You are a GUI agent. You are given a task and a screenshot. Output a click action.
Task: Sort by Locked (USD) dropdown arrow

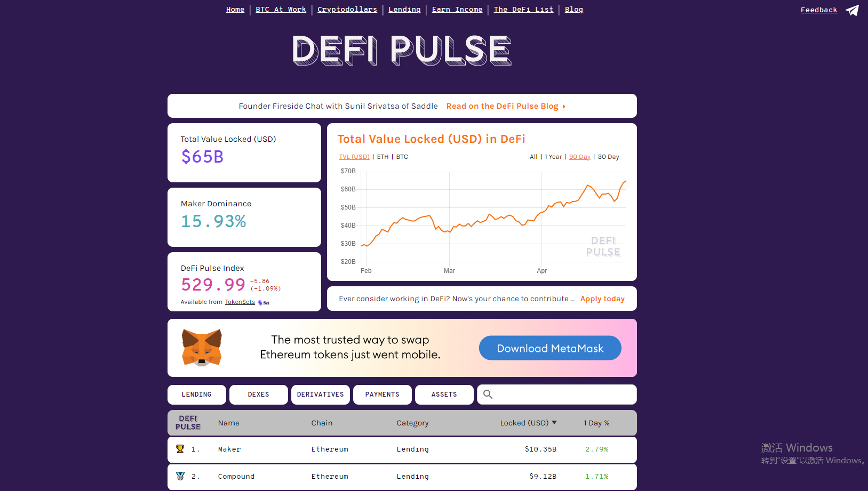(554, 423)
